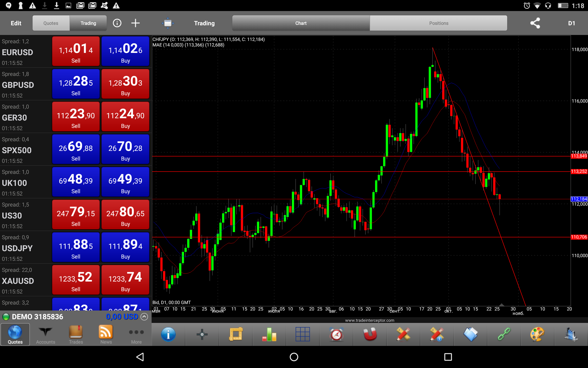Click the green chain link icon
The width and height of the screenshot is (588, 368).
point(504,334)
